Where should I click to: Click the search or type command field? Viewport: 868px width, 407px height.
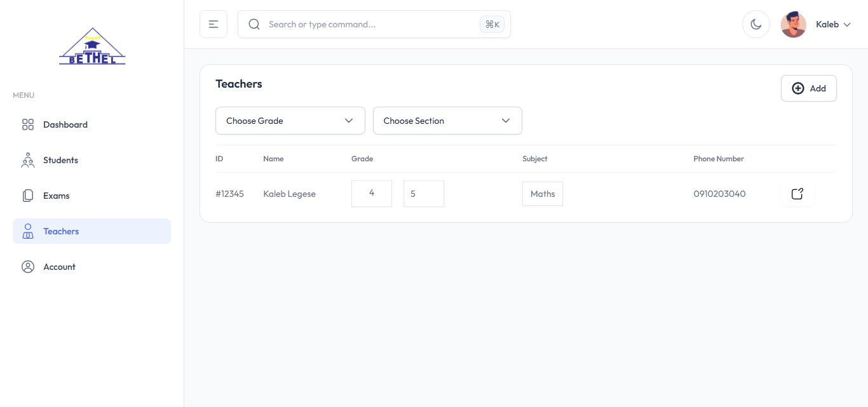(x=369, y=24)
